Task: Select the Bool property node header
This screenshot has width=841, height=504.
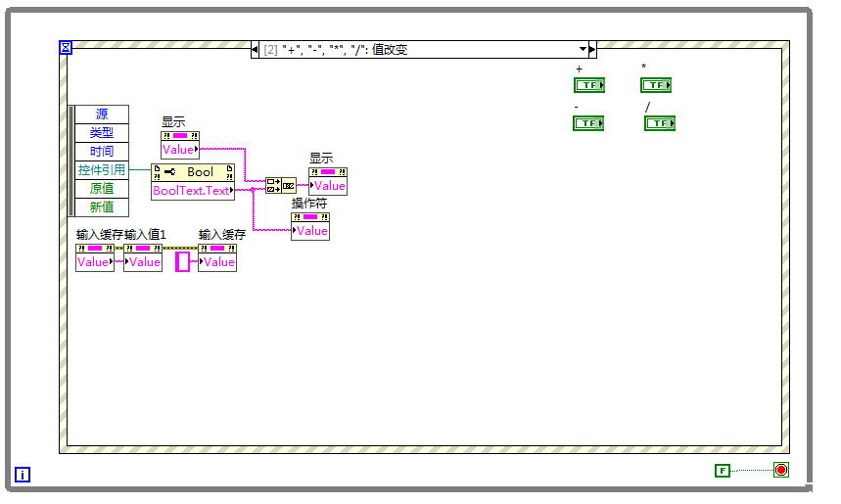Action: tap(193, 172)
